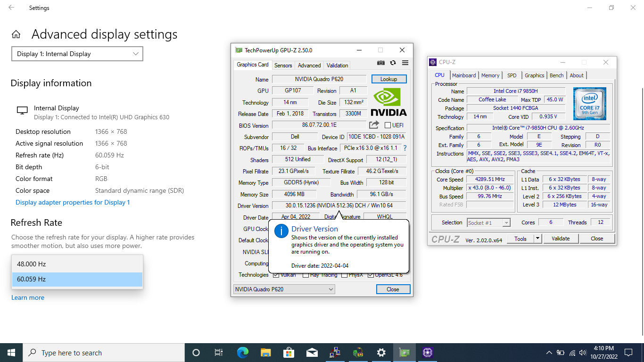
Task: Select GPU-Z Graphics Card tab
Action: [x=253, y=65]
